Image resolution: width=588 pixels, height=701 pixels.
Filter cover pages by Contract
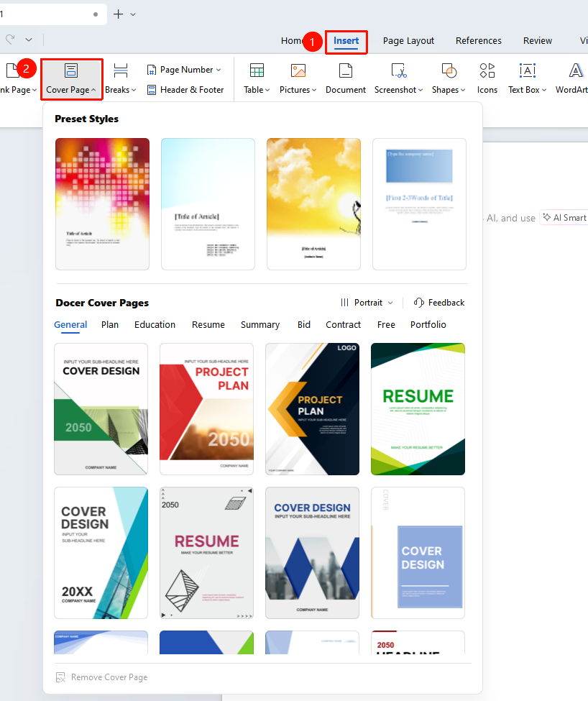pyautogui.click(x=343, y=324)
